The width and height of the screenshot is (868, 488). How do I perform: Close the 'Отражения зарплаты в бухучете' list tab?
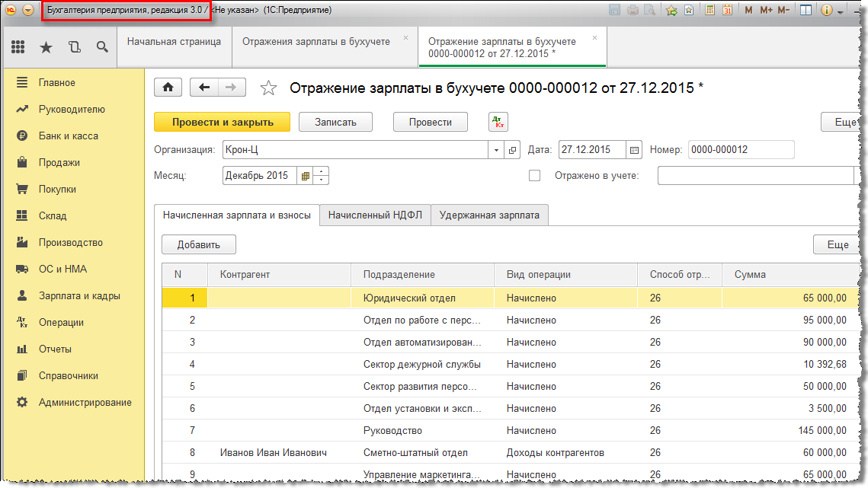click(x=405, y=37)
